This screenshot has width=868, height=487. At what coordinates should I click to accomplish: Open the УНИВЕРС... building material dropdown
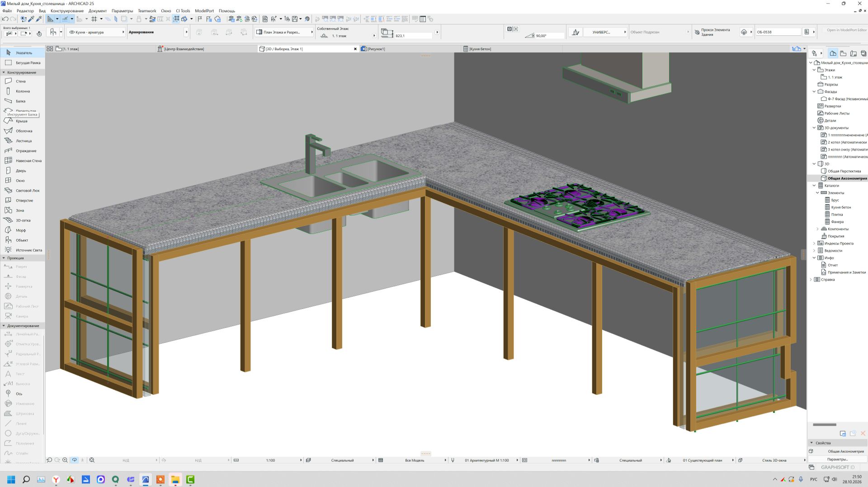pos(605,32)
